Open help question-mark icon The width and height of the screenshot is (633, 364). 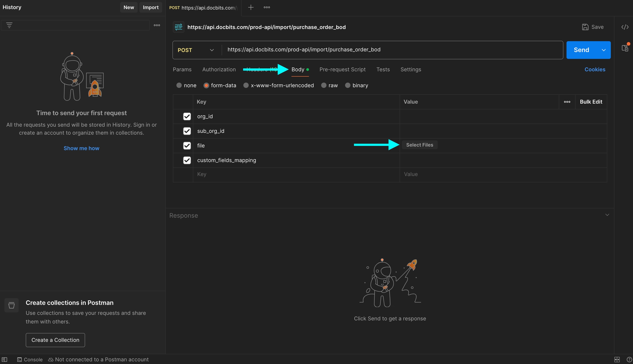629,359
